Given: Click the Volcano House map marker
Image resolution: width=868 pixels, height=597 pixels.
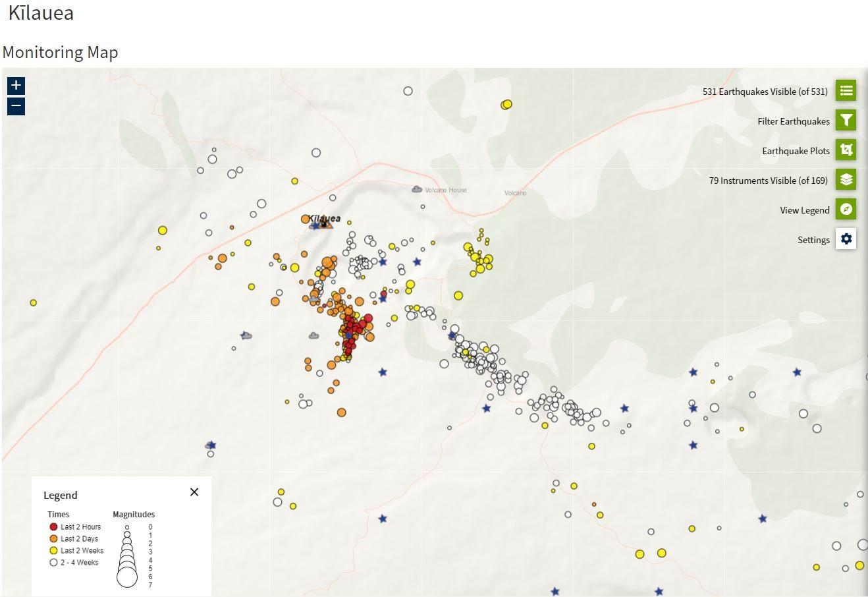Looking at the screenshot, I should 417,190.
